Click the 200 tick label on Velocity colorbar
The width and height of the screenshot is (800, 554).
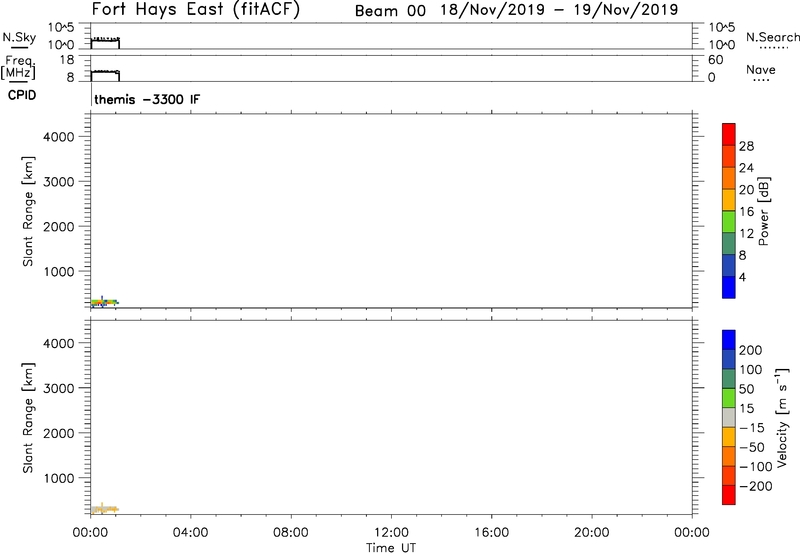[751, 350]
